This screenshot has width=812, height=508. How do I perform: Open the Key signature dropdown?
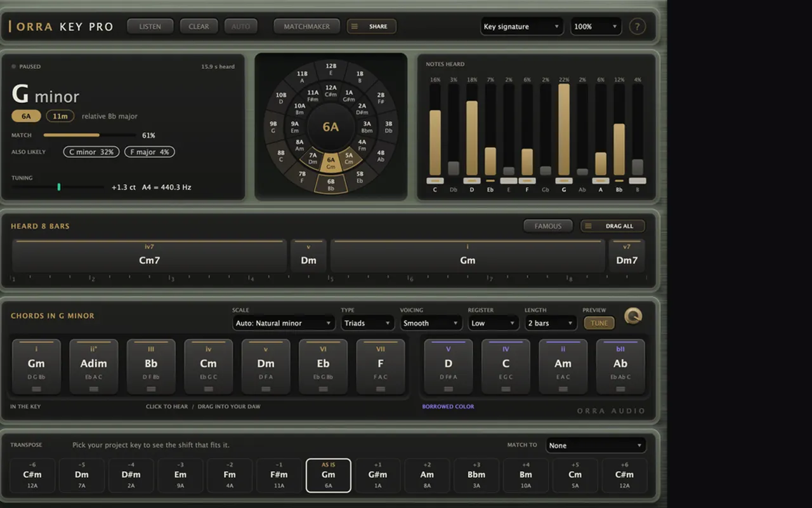(521, 27)
